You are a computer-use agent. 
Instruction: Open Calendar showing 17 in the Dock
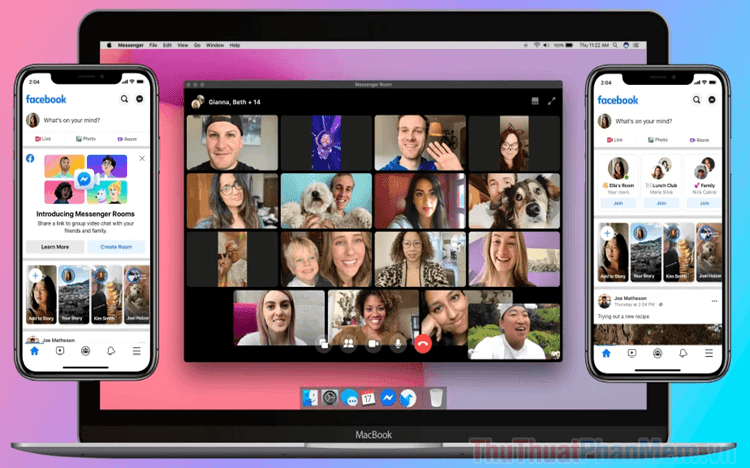click(x=368, y=398)
